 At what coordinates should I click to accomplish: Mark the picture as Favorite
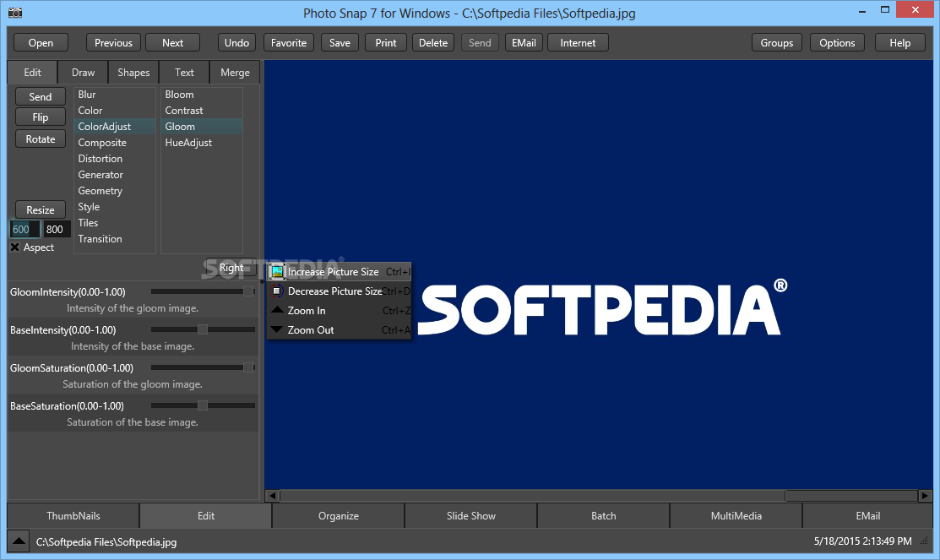tap(288, 42)
